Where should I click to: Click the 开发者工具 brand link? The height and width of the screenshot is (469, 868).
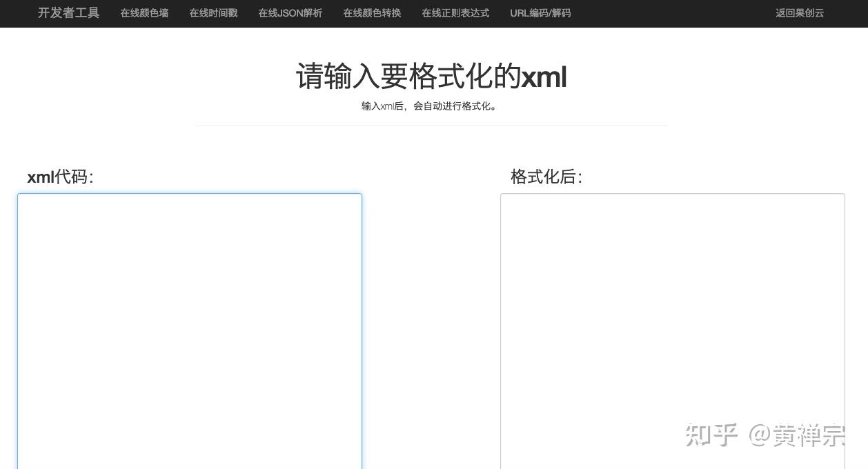point(68,13)
